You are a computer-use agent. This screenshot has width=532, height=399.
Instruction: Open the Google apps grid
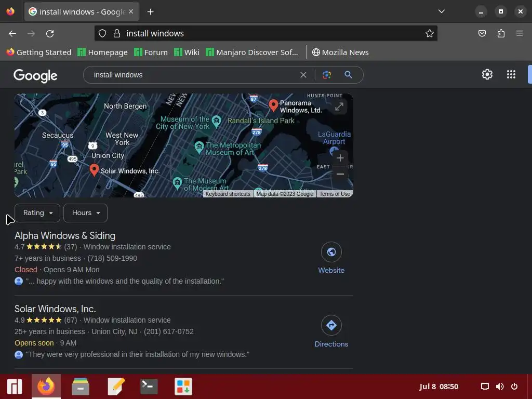(511, 74)
